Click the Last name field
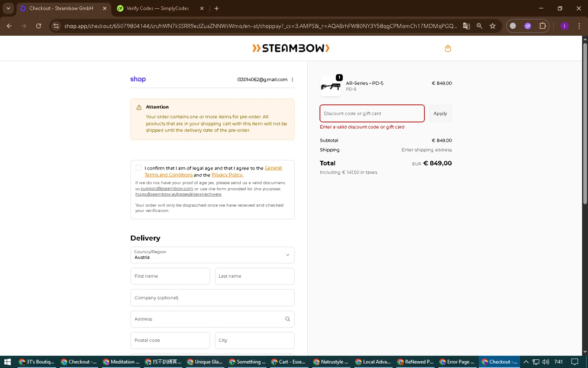The height and width of the screenshot is (368, 588). coord(254,276)
